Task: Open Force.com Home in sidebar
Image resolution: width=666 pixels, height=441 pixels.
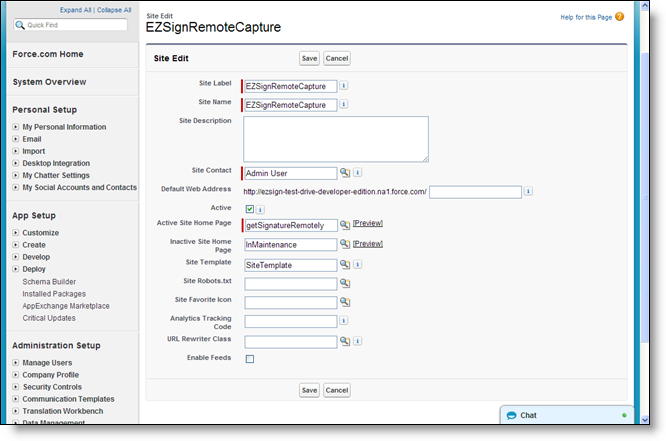Action: pos(48,54)
